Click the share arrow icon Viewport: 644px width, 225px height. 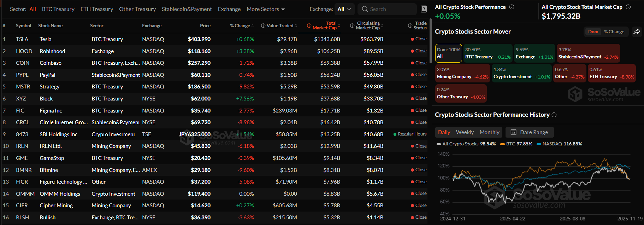637,31
